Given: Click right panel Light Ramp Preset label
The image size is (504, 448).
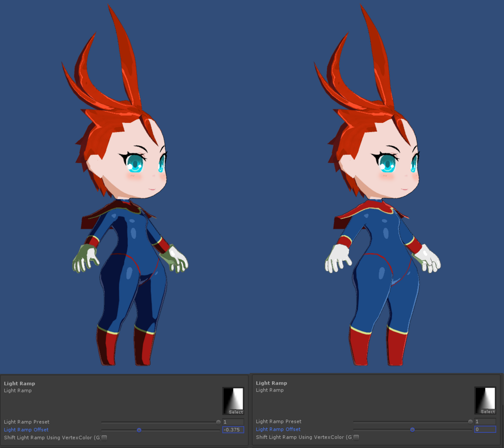Looking at the screenshot, I should (x=279, y=421).
